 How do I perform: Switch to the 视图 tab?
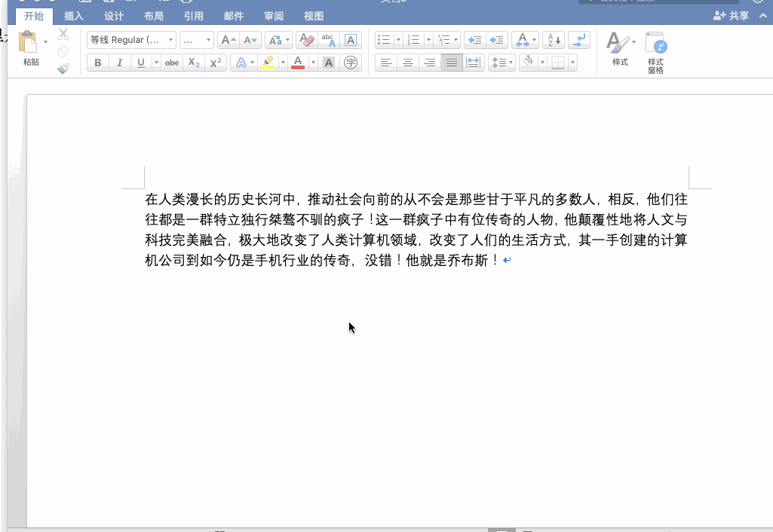pos(314,17)
